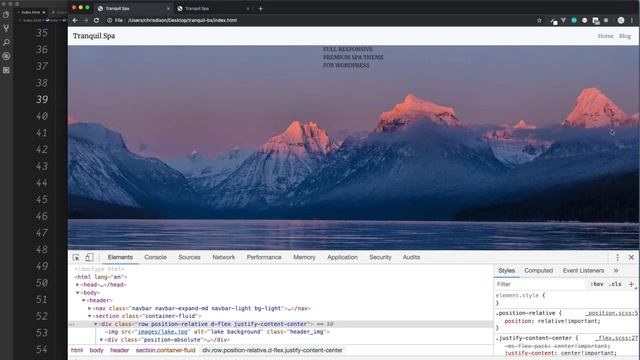This screenshot has height=360, width=640.
Task: Open the _flex.scss source link
Action: point(616,338)
